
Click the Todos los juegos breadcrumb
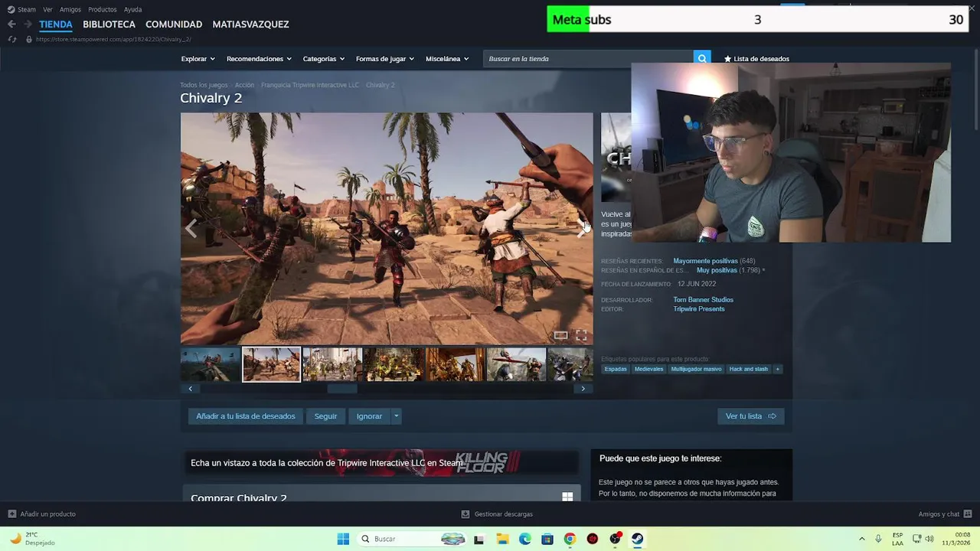204,85
